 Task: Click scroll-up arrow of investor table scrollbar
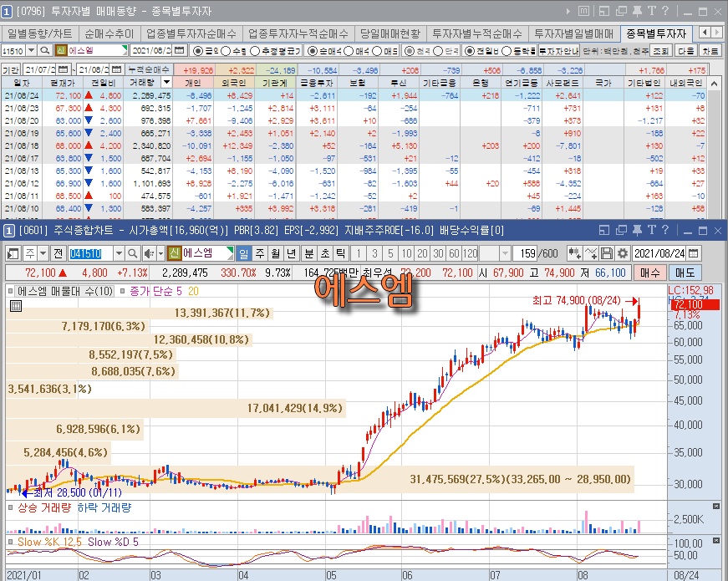(x=715, y=84)
